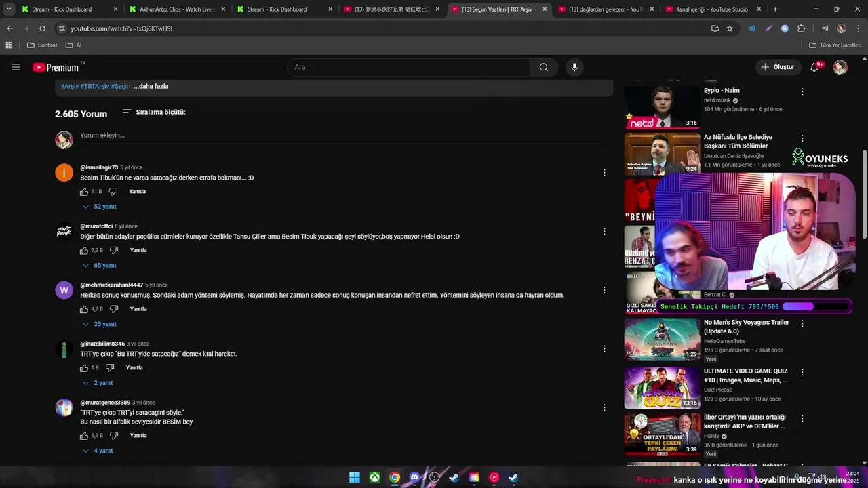This screenshot has height=488, width=868.
Task: Open options menu for @mehmetkarahanl4447 comment
Action: 604,290
